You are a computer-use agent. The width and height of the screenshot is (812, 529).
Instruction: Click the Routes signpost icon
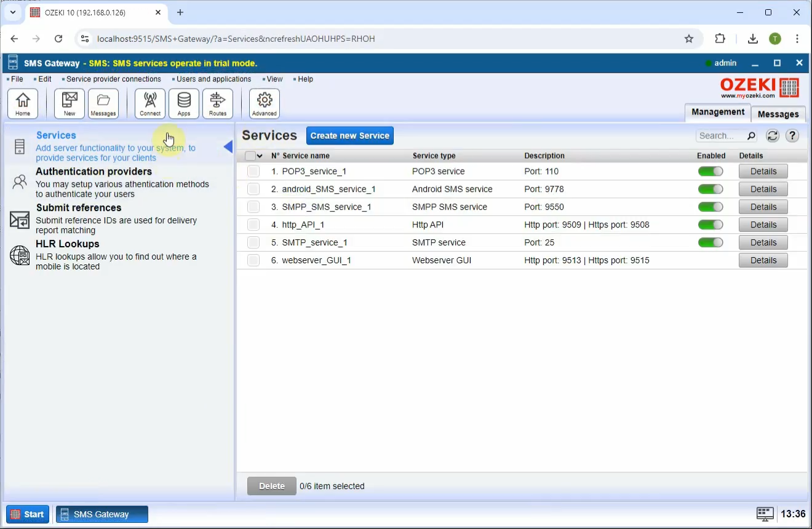(218, 103)
